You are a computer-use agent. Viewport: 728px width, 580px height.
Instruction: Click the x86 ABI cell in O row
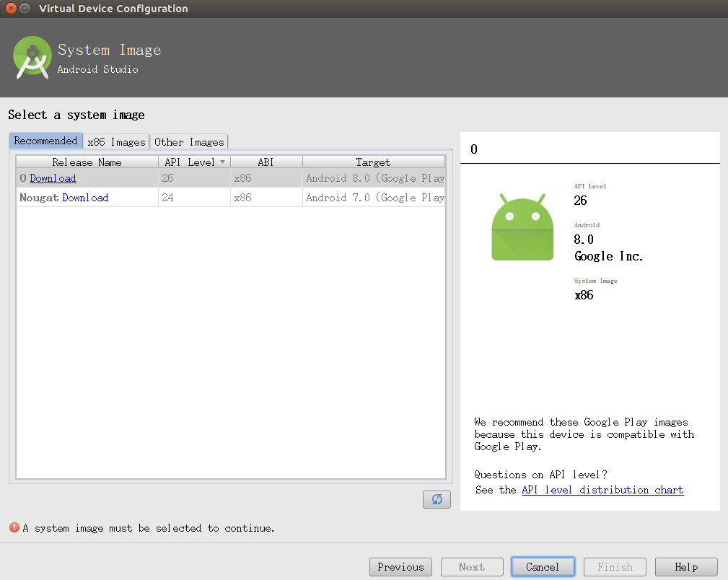coord(266,178)
